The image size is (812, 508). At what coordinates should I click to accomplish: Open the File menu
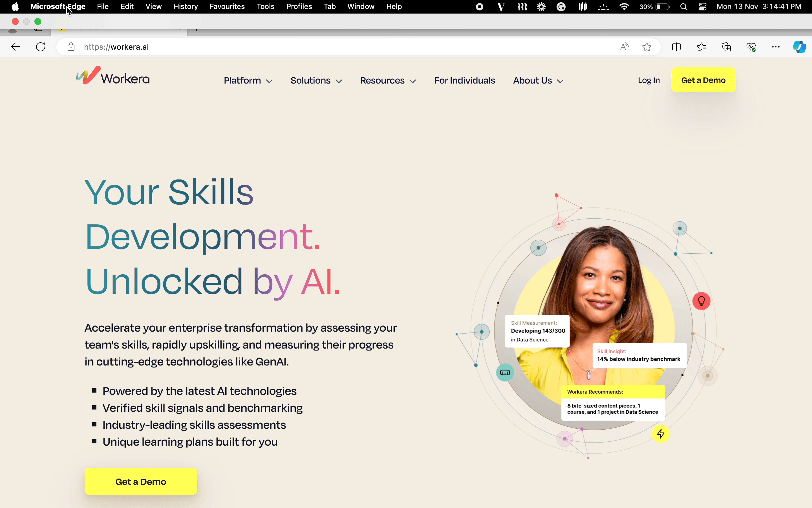pyautogui.click(x=103, y=7)
